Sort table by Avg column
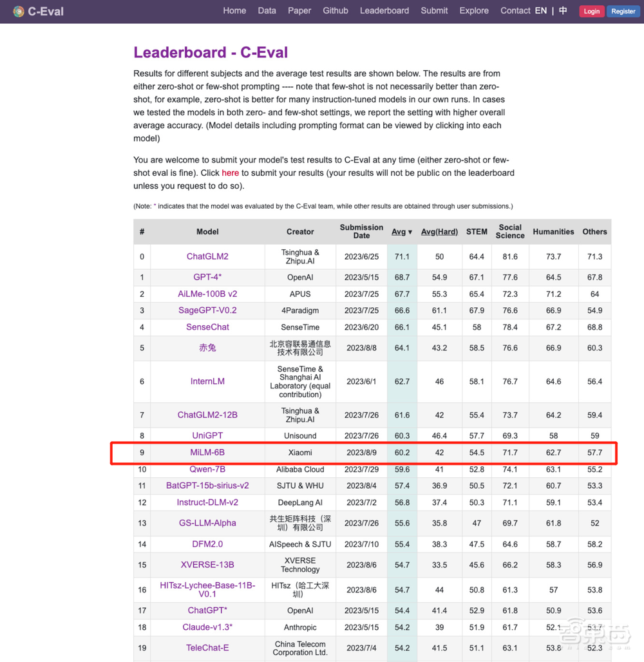The width and height of the screenshot is (644, 662). point(401,232)
